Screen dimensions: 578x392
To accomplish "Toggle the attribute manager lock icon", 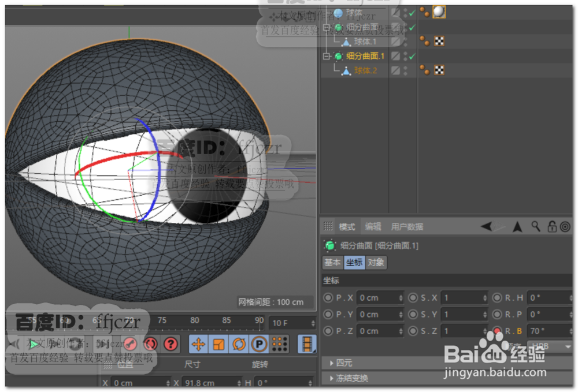I will coord(552,226).
